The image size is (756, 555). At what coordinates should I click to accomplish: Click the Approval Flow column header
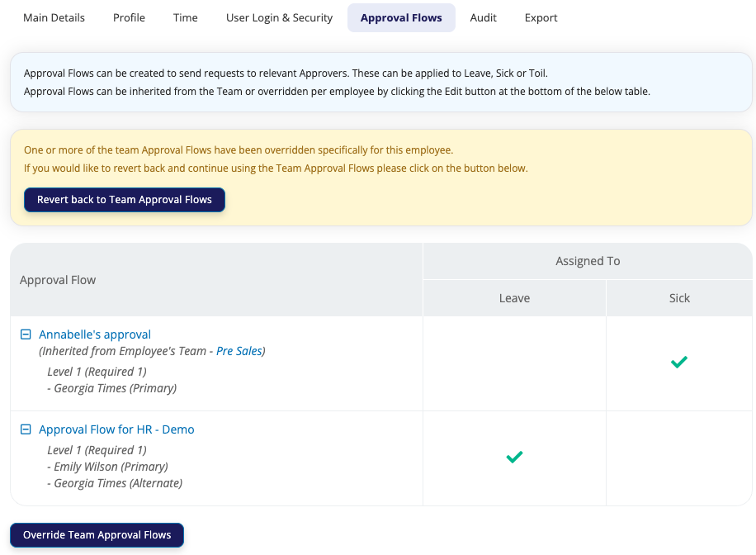pyautogui.click(x=216, y=280)
